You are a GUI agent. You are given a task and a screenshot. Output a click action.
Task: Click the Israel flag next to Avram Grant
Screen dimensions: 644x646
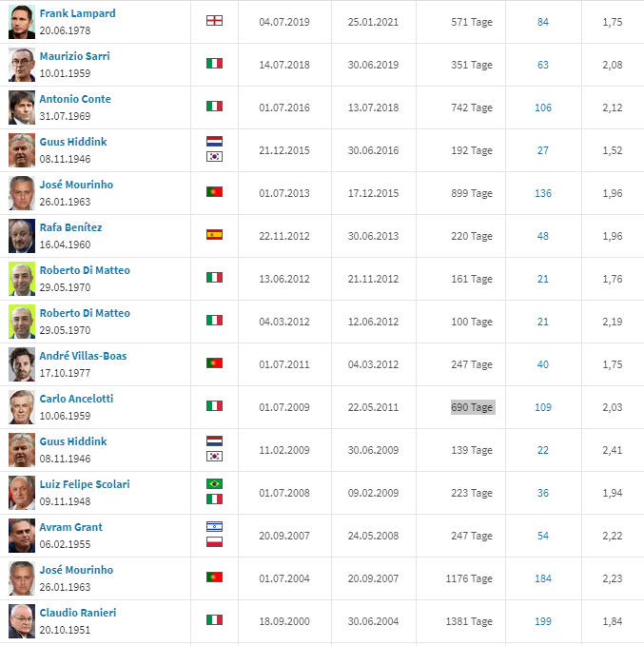pos(214,526)
